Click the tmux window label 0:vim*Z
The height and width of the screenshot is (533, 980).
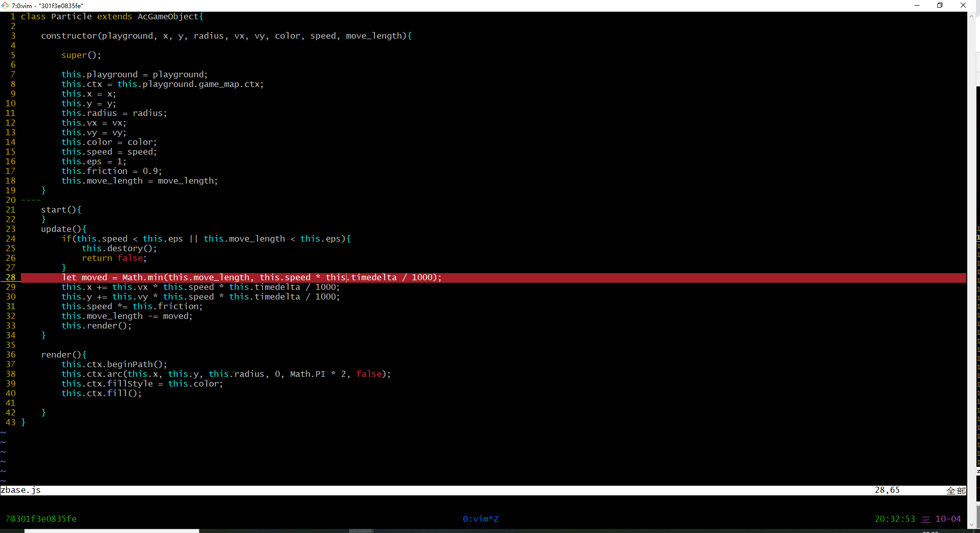pyautogui.click(x=480, y=519)
